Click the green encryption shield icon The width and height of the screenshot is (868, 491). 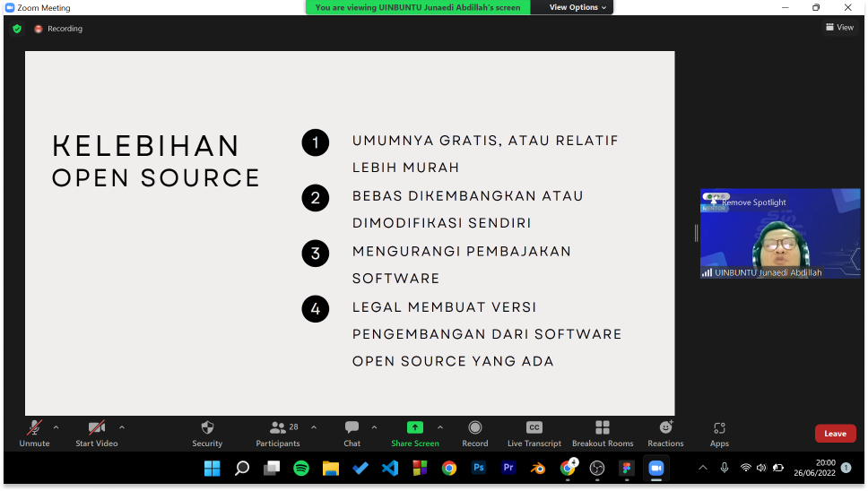[17, 29]
